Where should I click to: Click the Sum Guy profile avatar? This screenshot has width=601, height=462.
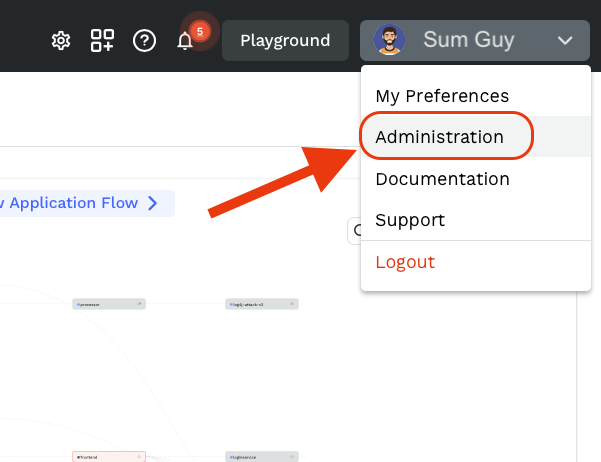pyautogui.click(x=389, y=41)
